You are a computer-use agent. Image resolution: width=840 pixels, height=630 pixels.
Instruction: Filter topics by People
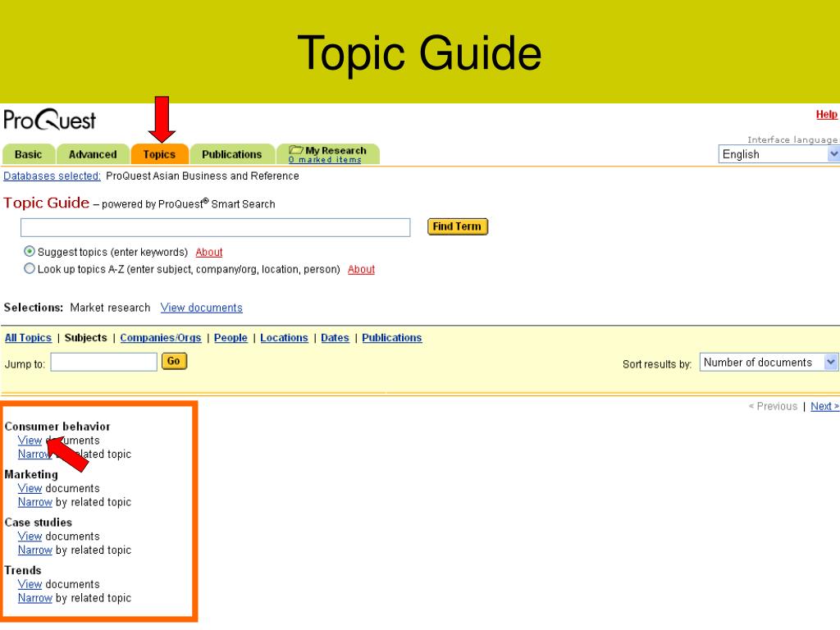[x=231, y=337]
